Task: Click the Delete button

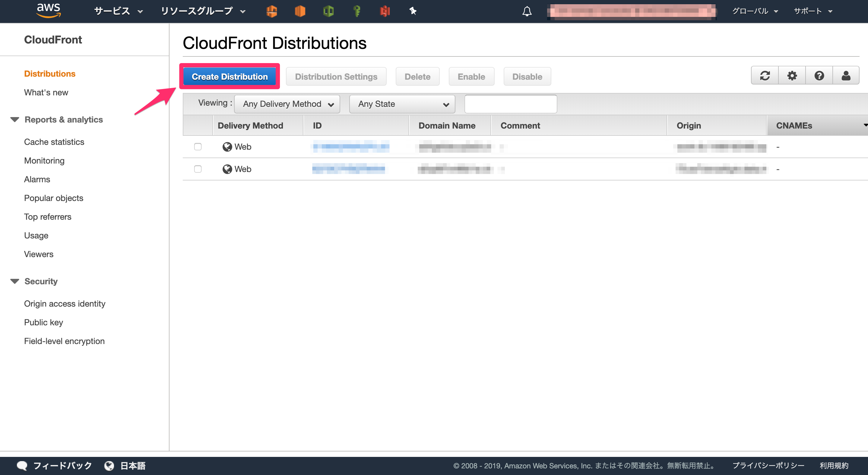Action: tap(417, 77)
